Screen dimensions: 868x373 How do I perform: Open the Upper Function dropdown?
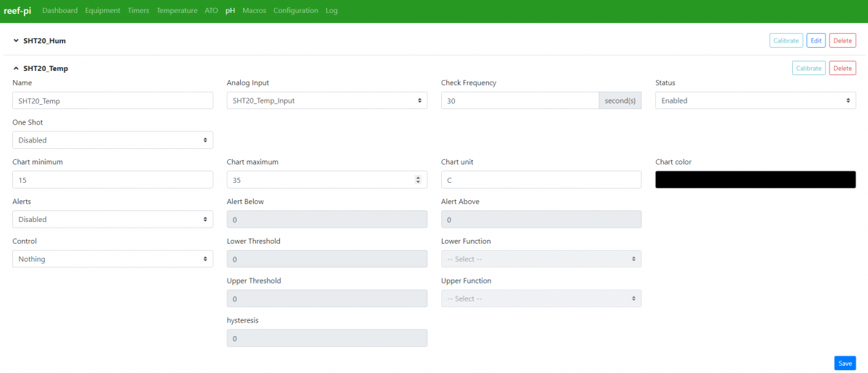pyautogui.click(x=541, y=299)
